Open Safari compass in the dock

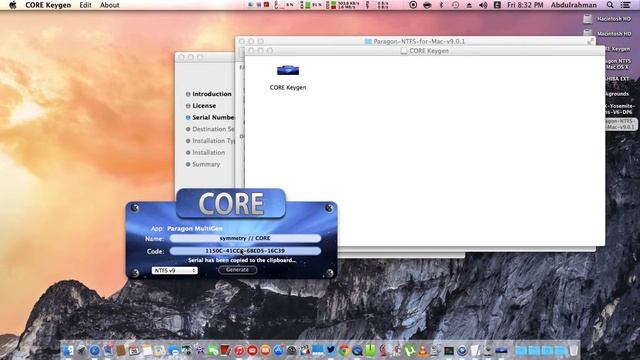point(95,350)
